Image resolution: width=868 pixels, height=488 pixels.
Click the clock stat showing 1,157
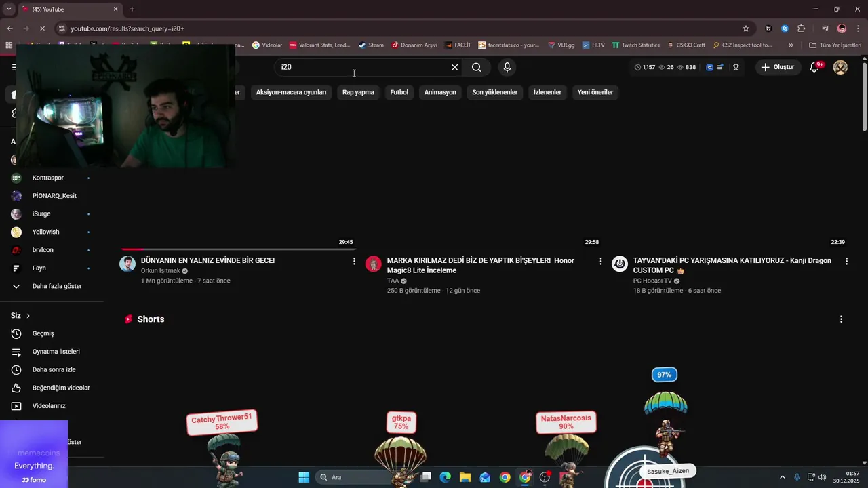pos(645,67)
